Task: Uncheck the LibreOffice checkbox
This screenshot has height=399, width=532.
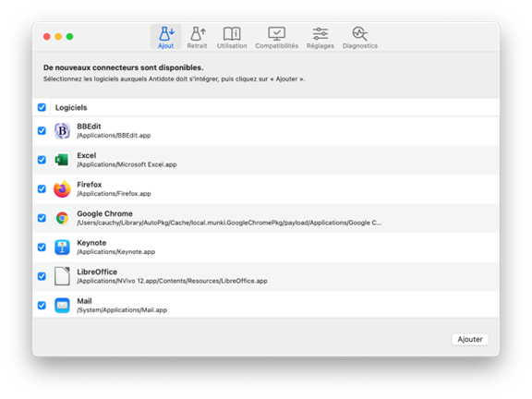Action: coord(42,276)
